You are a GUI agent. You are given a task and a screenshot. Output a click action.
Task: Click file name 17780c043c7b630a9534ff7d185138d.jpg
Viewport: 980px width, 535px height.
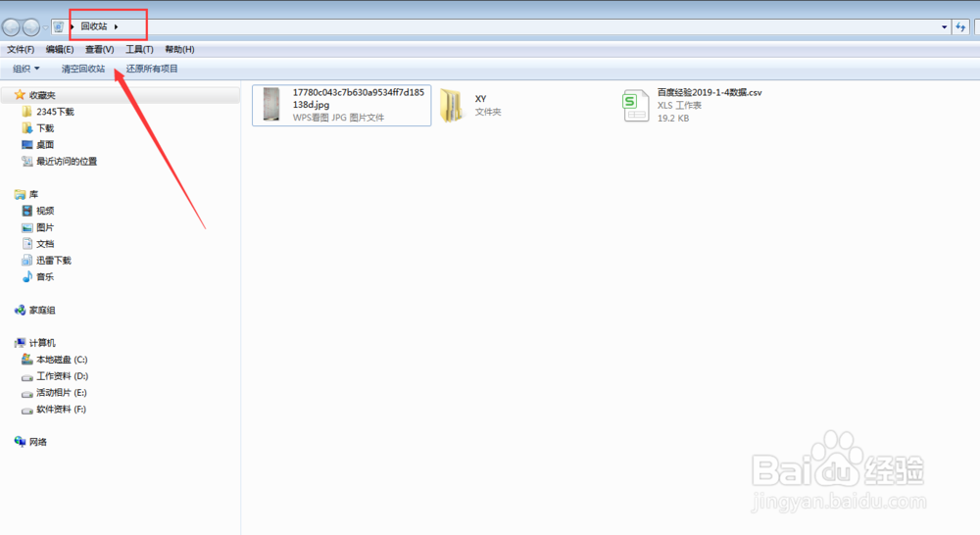[x=358, y=98]
